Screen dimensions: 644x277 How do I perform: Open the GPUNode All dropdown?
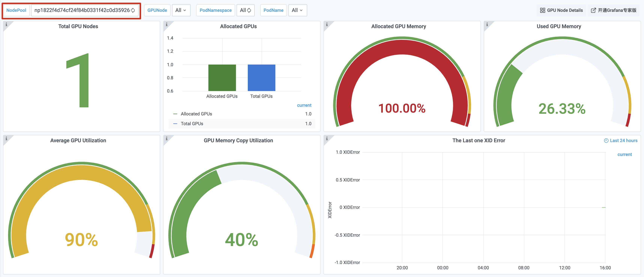point(181,10)
